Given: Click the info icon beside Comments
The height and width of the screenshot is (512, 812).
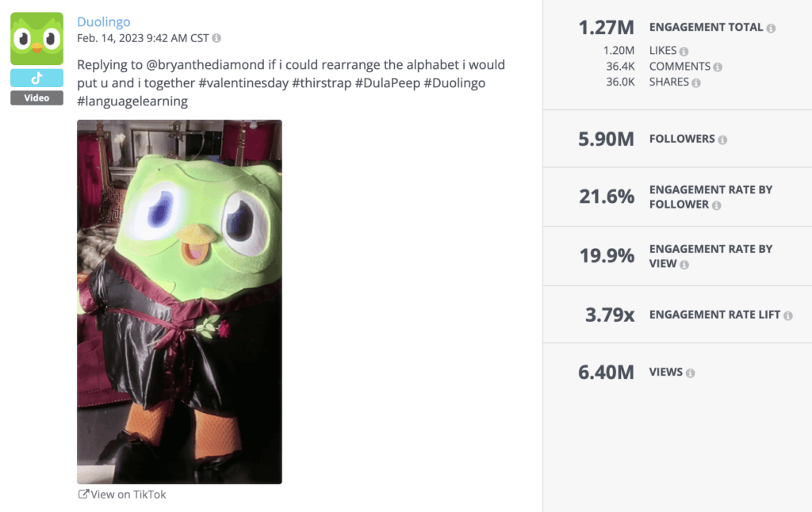Looking at the screenshot, I should [718, 66].
